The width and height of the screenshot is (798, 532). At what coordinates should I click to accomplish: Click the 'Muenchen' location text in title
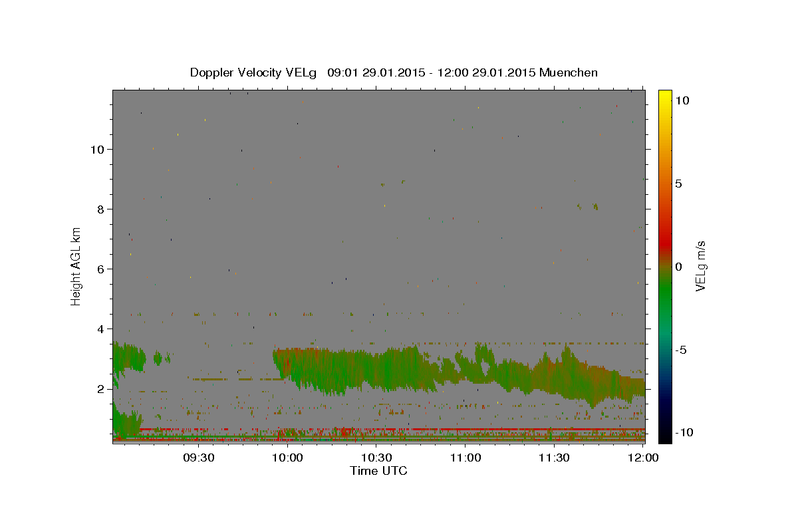click(569, 72)
